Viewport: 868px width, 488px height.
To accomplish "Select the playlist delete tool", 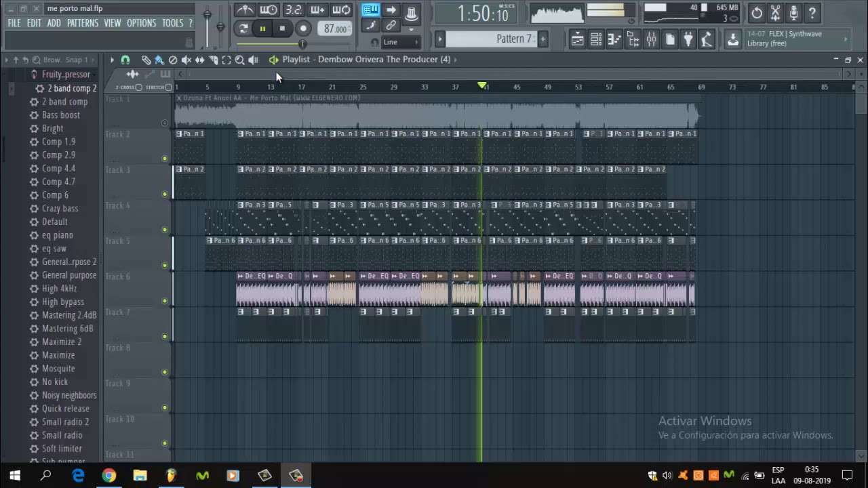I will pyautogui.click(x=173, y=60).
